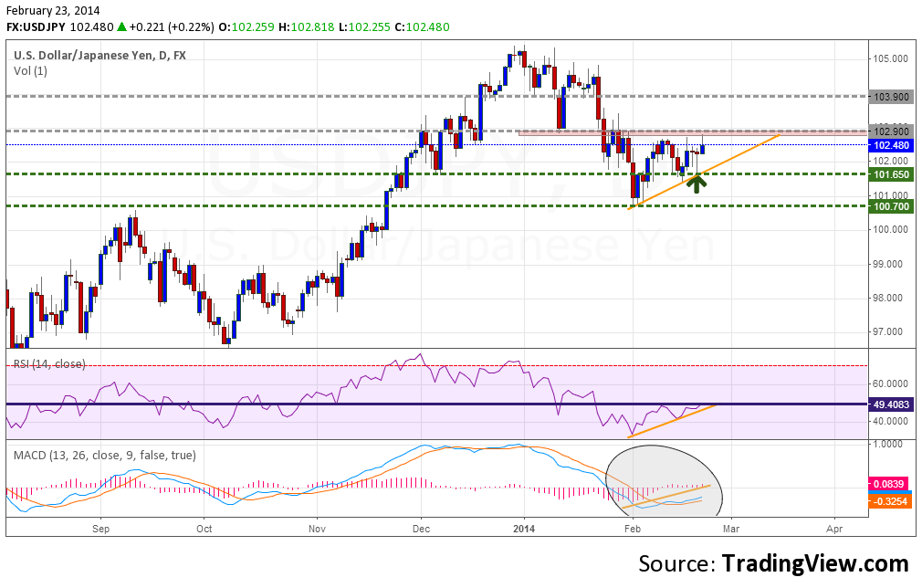Click the Sep date axis label
This screenshot has height=588, width=922.
point(100,529)
